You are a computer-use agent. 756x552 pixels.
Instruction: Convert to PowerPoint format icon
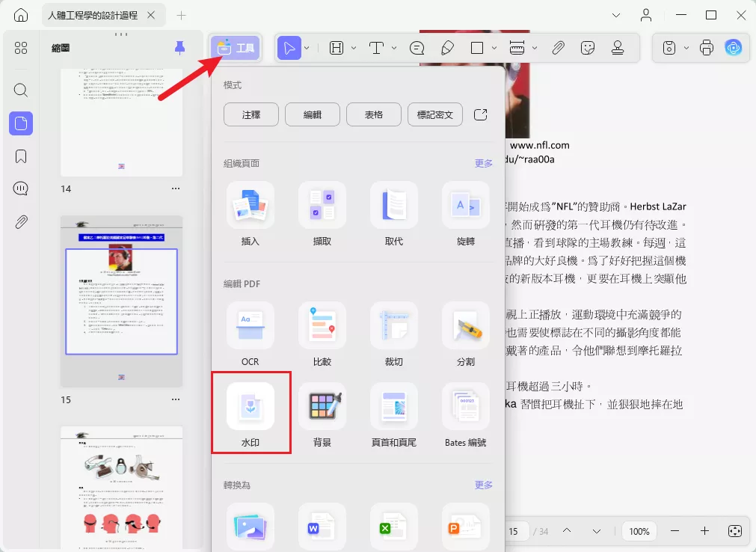(x=466, y=527)
